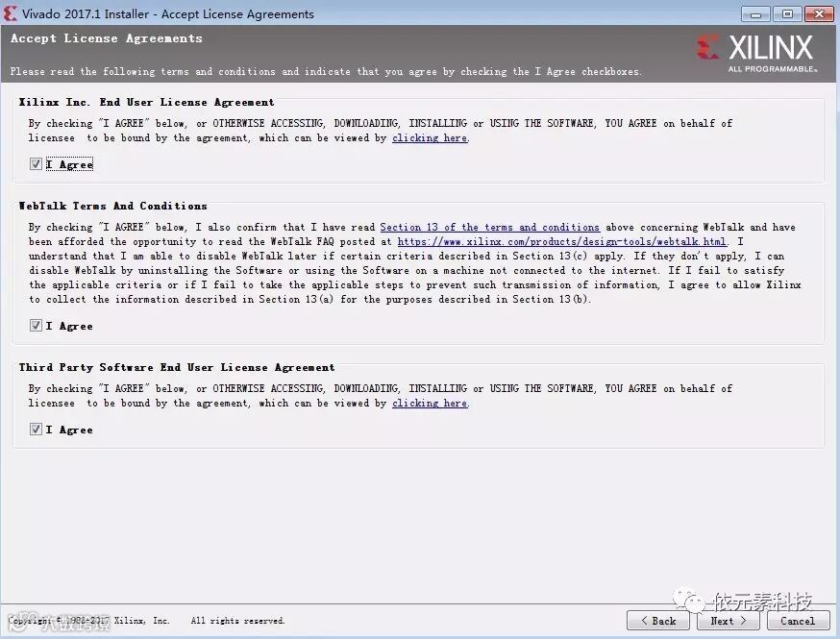Open Third Party Software agreement 'clicking here' link
This screenshot has height=639, width=840.
(x=430, y=404)
